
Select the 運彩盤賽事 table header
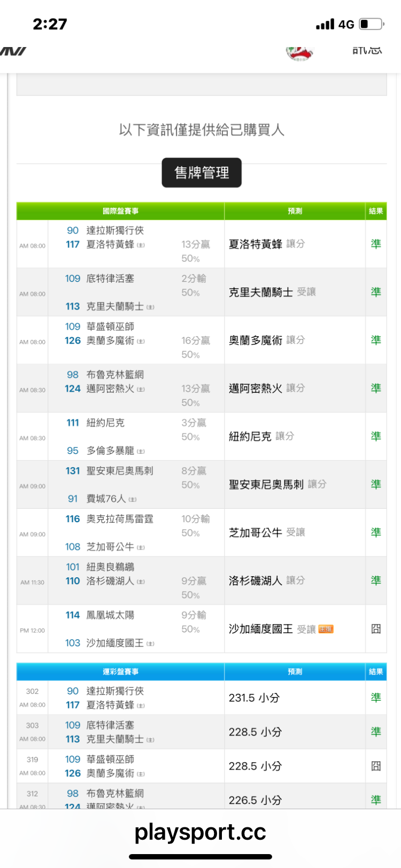click(x=120, y=672)
